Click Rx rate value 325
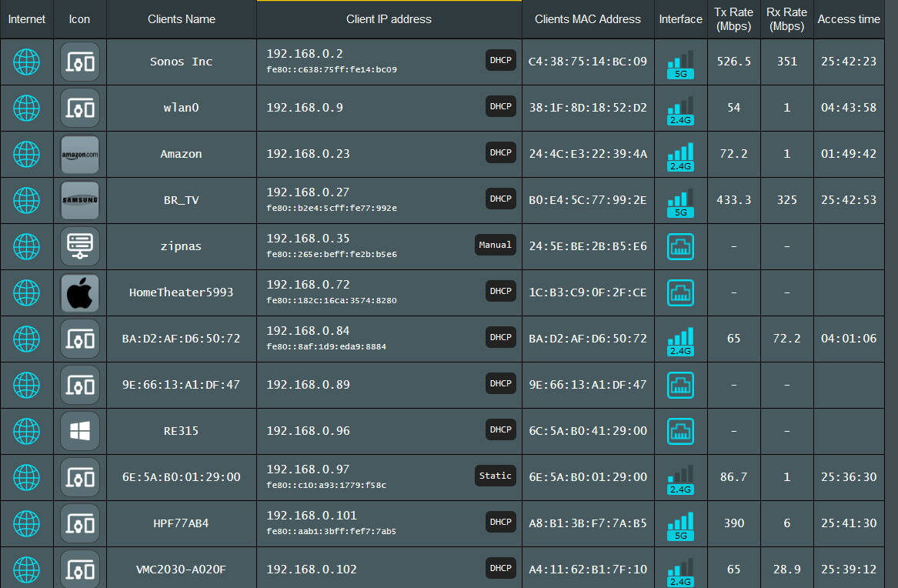Image resolution: width=898 pixels, height=588 pixels. (x=787, y=200)
